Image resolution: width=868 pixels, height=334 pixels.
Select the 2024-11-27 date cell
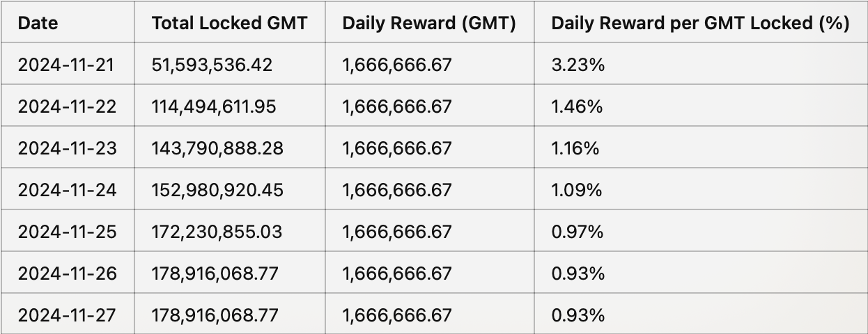point(67,315)
